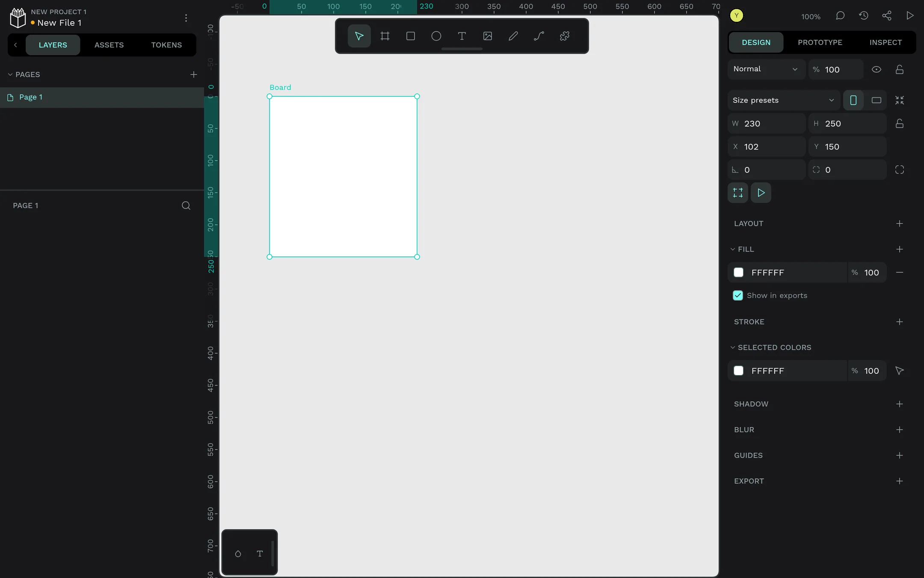Toggle layer visibility eye icon
The image size is (924, 578).
876,69
